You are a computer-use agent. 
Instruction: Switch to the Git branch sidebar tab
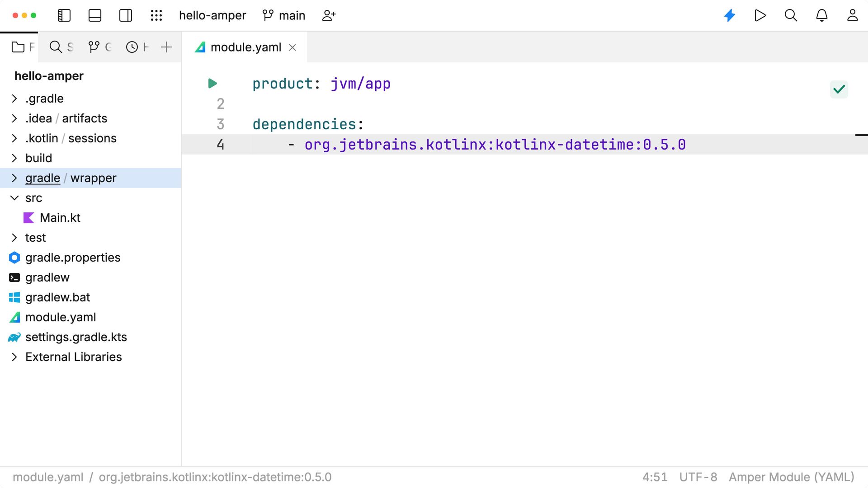coord(99,47)
